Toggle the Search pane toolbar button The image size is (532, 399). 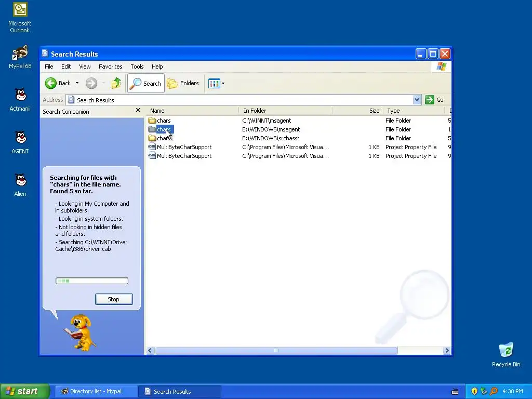[146, 83]
